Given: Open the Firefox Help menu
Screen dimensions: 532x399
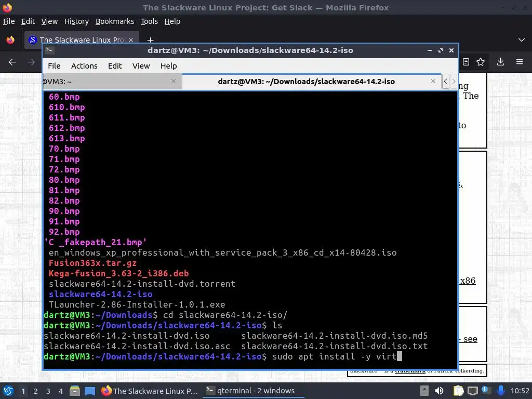Looking at the screenshot, I should tap(172, 21).
